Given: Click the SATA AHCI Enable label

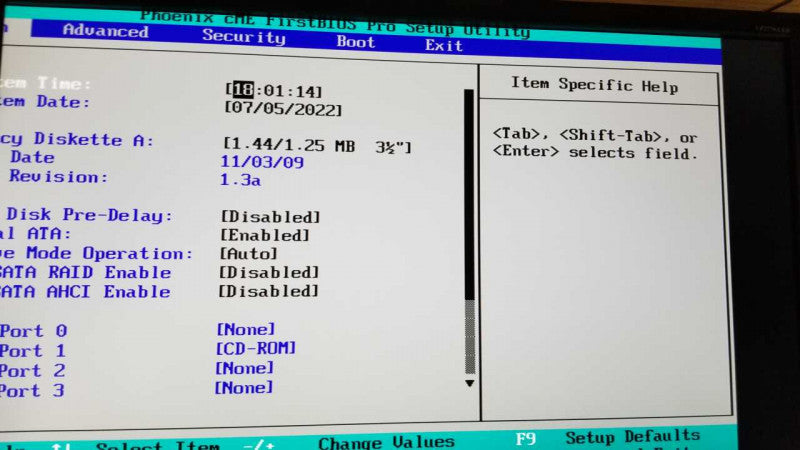Looking at the screenshot, I should pyautogui.click(x=85, y=292).
